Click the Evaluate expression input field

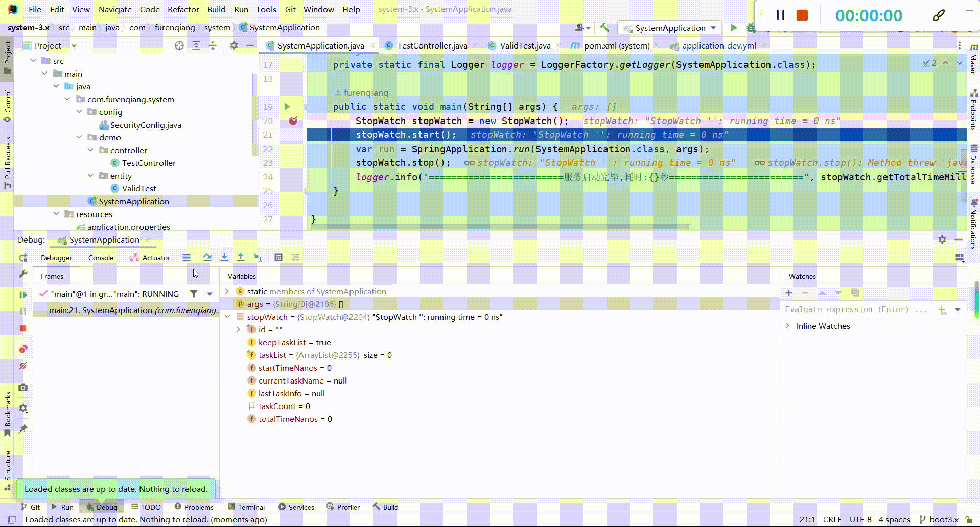click(x=856, y=309)
